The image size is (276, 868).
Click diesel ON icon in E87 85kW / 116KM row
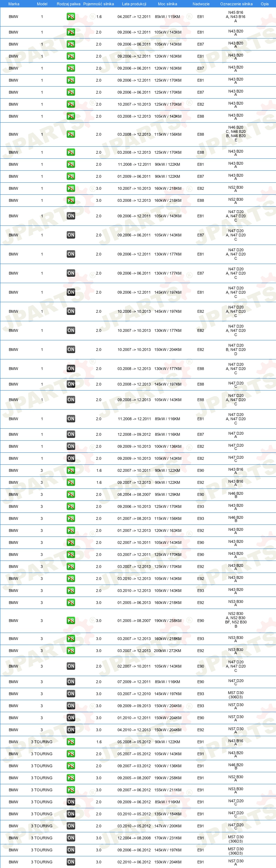click(71, 434)
